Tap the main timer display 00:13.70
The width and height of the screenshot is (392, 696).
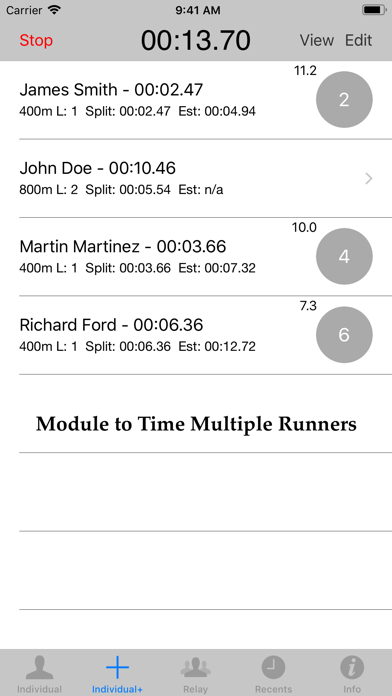point(196,40)
